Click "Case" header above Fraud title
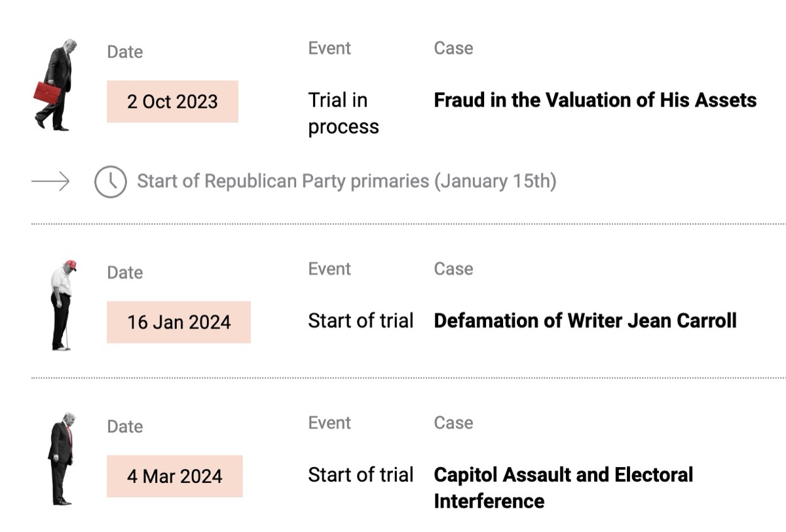 point(453,48)
